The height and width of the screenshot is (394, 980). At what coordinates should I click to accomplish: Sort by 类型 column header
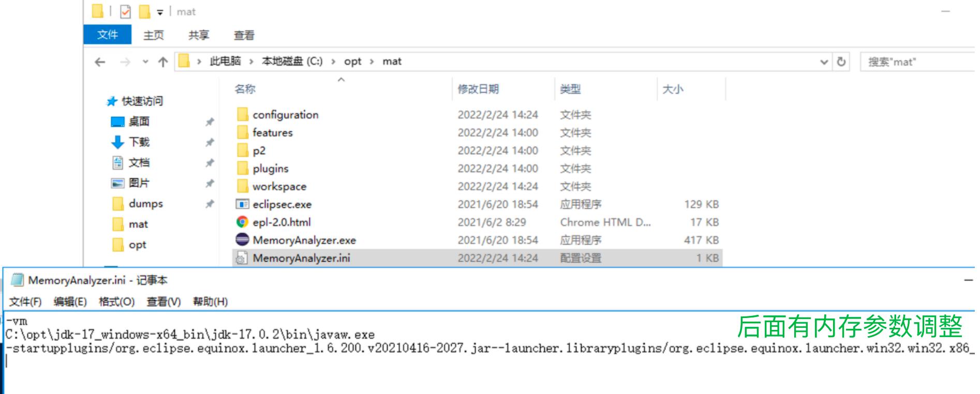(x=570, y=89)
